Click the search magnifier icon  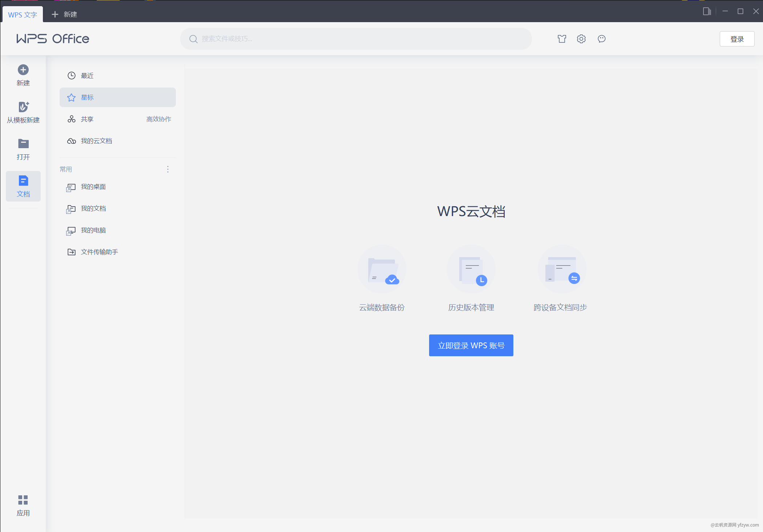click(193, 39)
